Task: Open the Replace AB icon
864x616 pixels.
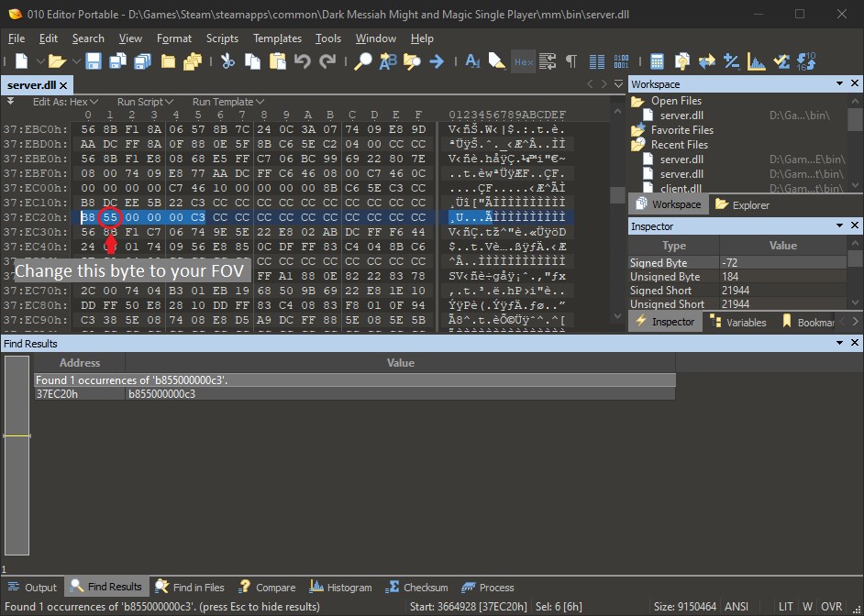Action: click(388, 61)
